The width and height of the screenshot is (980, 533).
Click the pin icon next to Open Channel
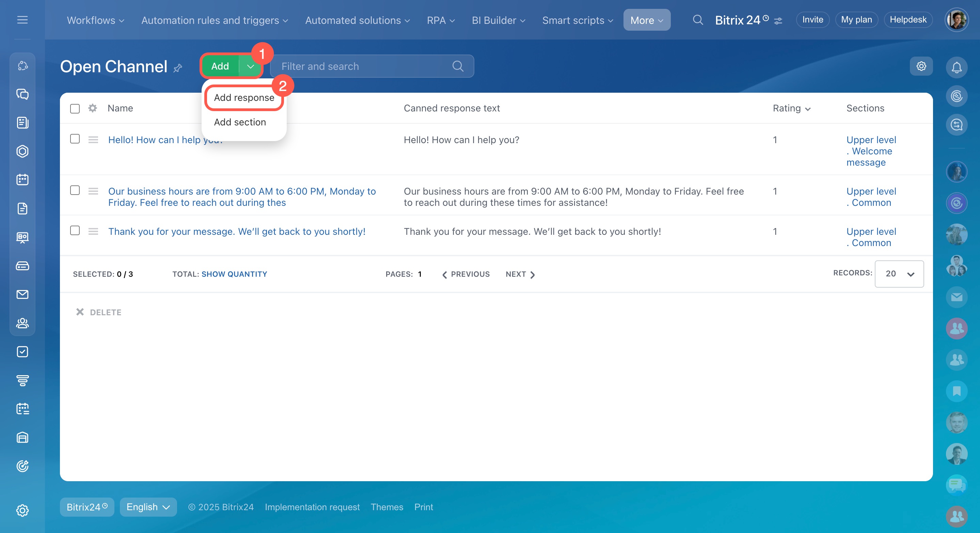point(178,68)
